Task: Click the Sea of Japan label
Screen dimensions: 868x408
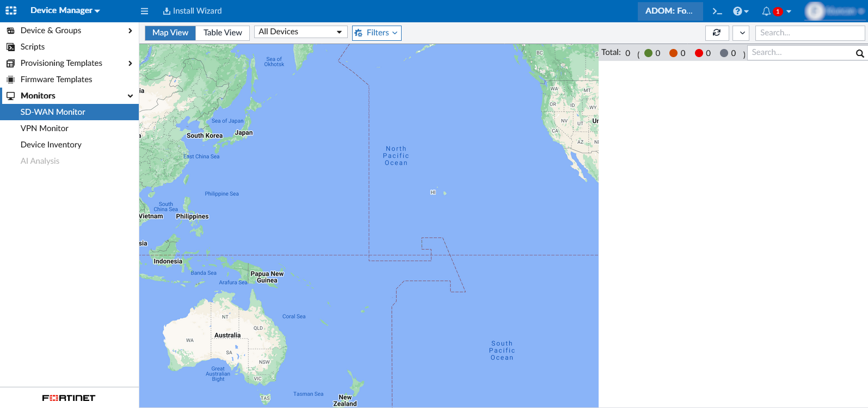Action: click(227, 121)
